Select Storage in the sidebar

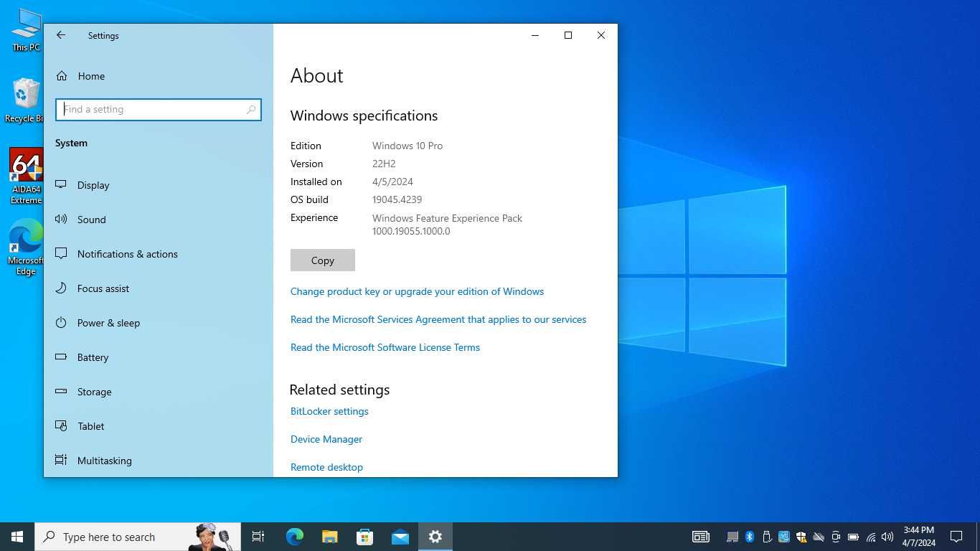pos(158,392)
